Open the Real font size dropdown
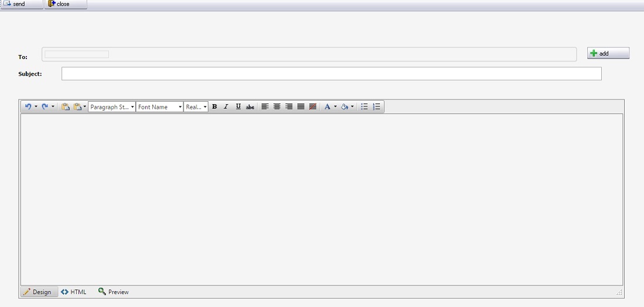Viewport: 644px width, 307px height. [196, 106]
